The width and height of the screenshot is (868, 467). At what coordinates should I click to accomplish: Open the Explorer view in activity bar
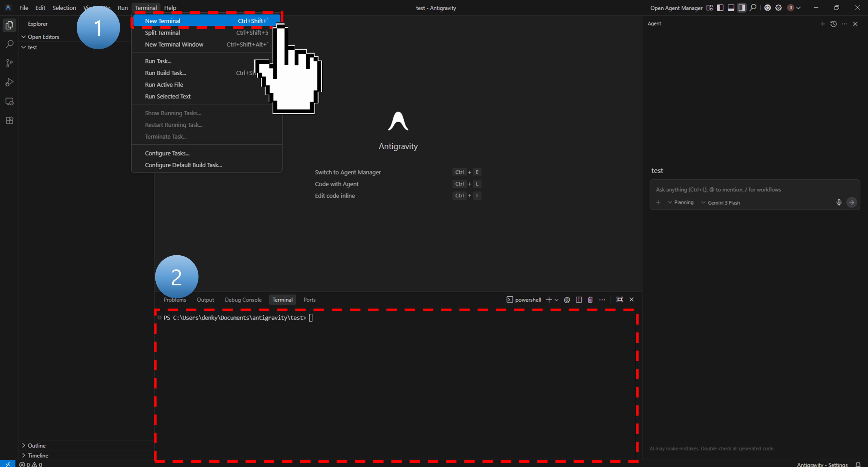(x=10, y=25)
